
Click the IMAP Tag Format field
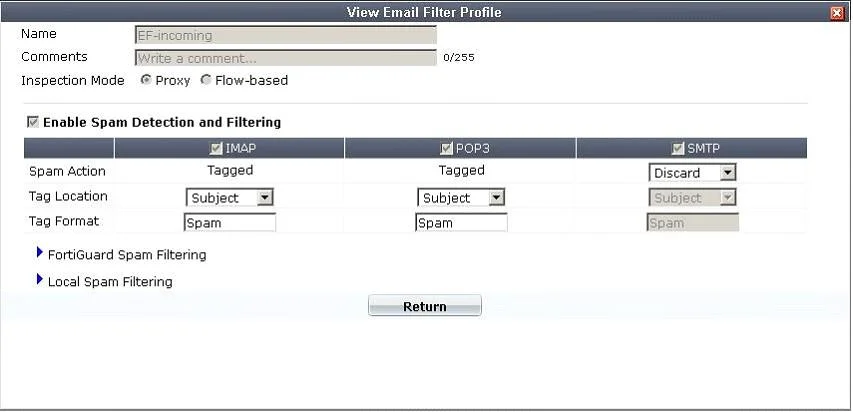(x=230, y=223)
